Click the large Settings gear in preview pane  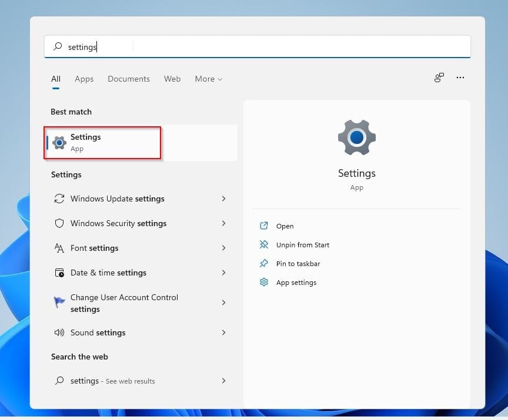pos(356,138)
